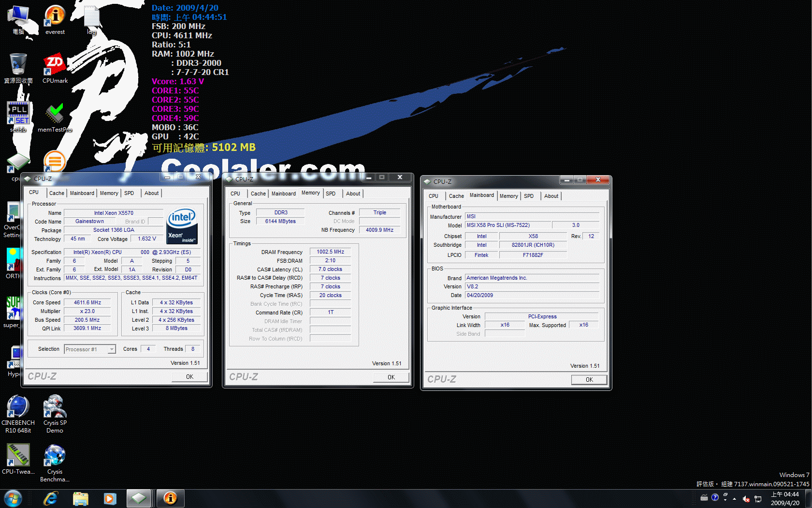Launch Internet Explorer from taskbar
The width and height of the screenshot is (812, 508).
pyautogui.click(x=50, y=498)
